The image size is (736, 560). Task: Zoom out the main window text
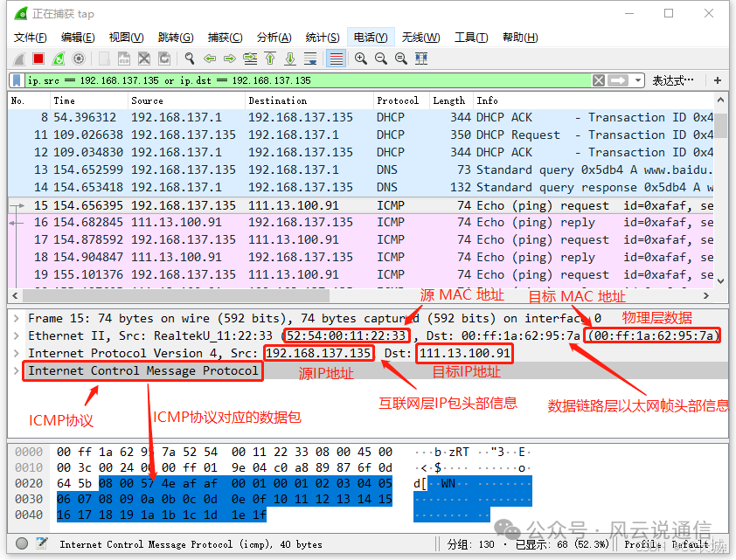[381, 59]
